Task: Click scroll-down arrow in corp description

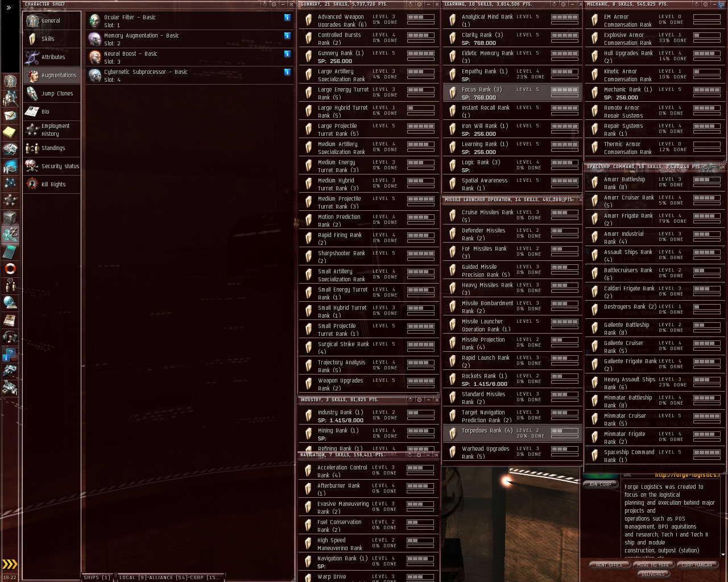Action: (723, 555)
